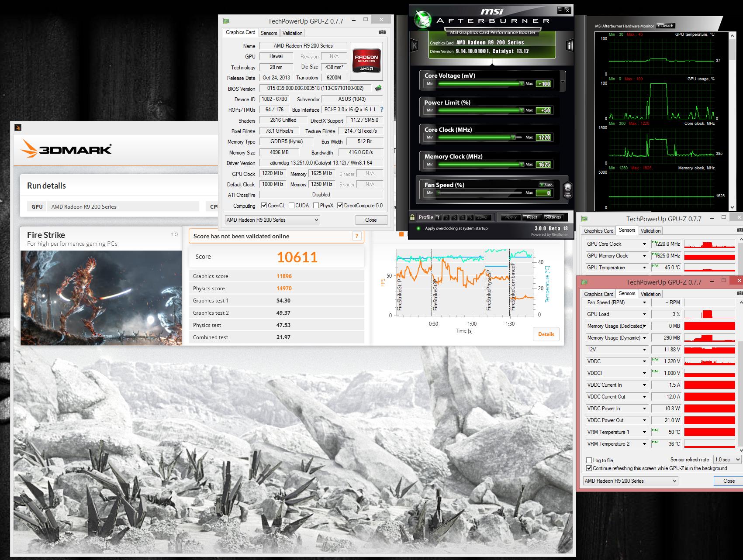Open the VRM Temperature 1 dropdown

644,432
